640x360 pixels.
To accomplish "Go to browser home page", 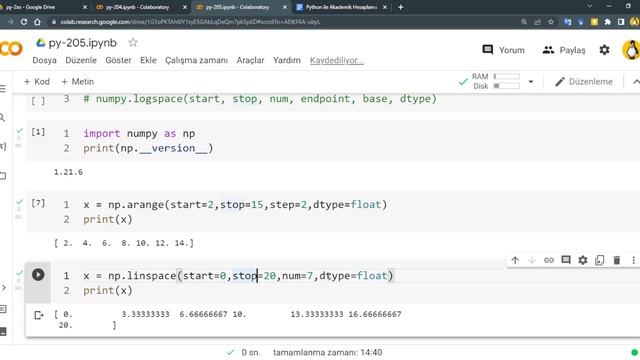I will coord(37,22).
